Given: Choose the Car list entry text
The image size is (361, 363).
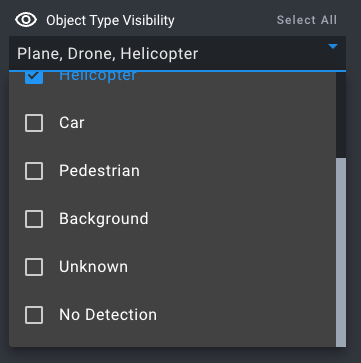Looking at the screenshot, I should click(72, 123).
